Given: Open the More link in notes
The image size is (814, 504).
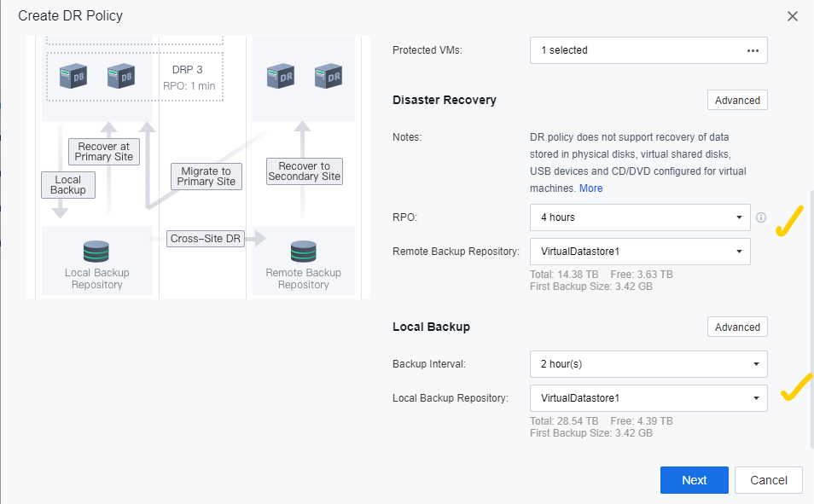Looking at the screenshot, I should click(590, 188).
